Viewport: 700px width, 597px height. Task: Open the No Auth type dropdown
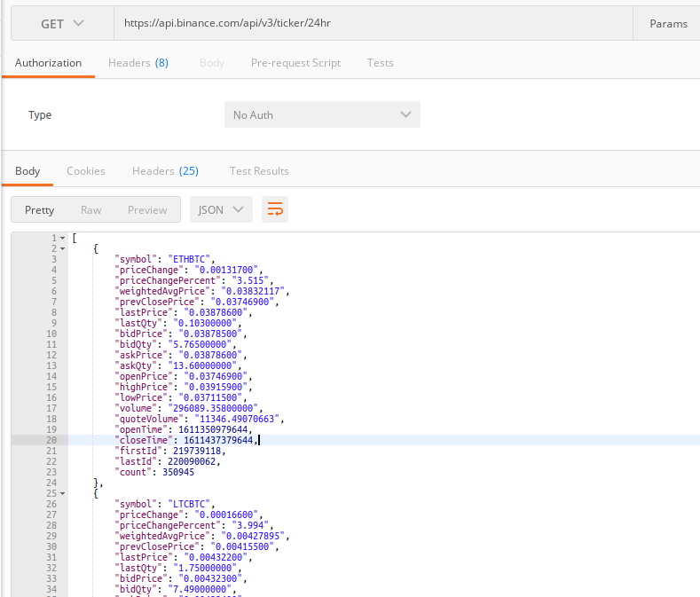point(322,115)
